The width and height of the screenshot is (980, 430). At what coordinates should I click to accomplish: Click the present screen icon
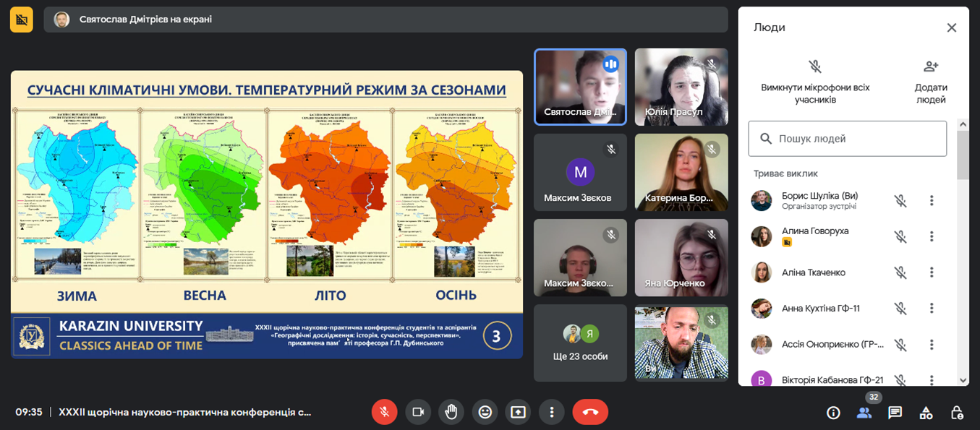tap(518, 412)
